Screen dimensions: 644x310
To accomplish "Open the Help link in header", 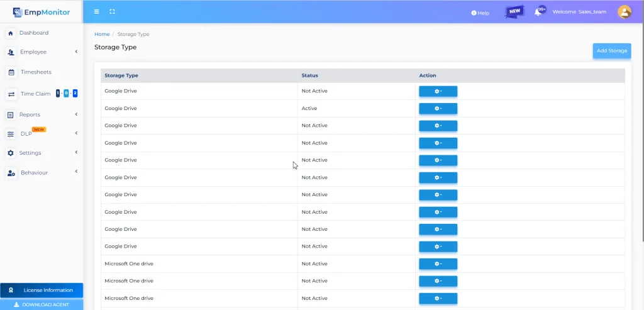I will point(480,13).
